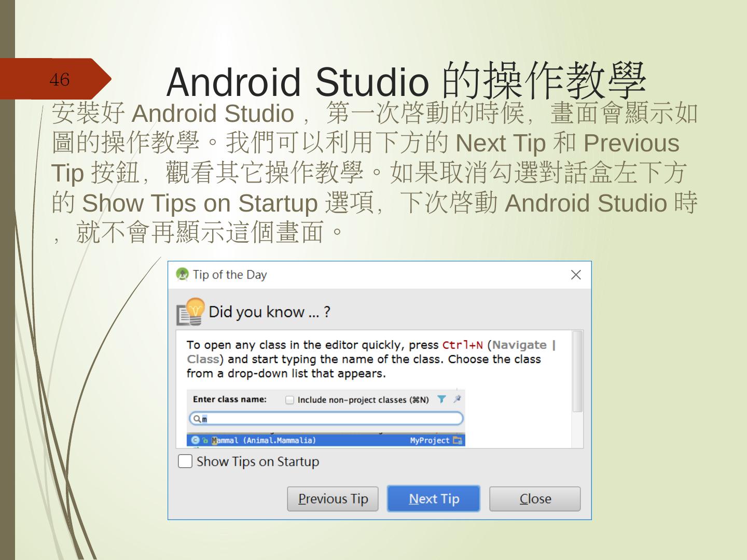747x560 pixels.
Task: Check Include non-project classes option
Action: pyautogui.click(x=290, y=400)
